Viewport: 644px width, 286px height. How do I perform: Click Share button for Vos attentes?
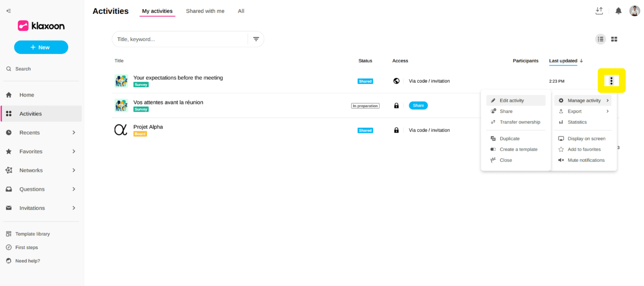[418, 105]
